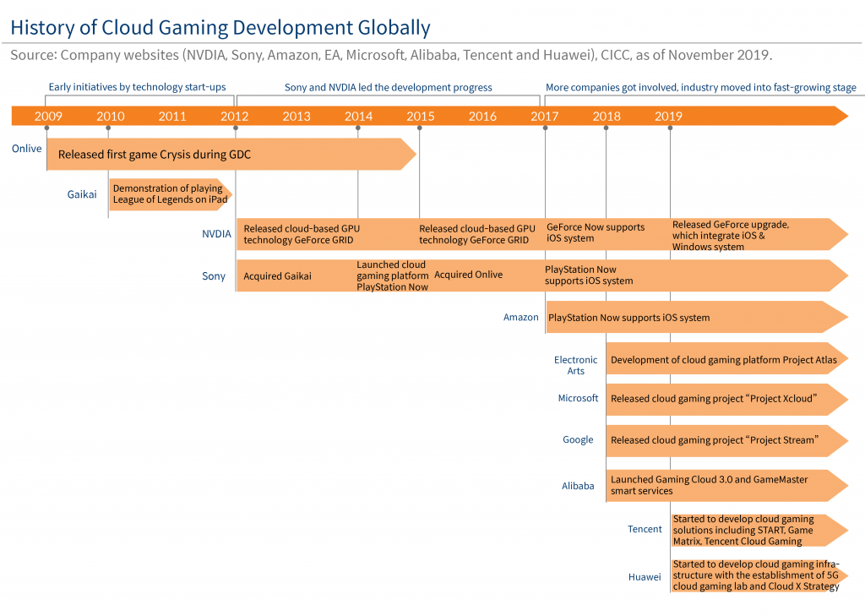Viewport: 865px width, 616px height.
Task: Select the "Microsoft" company label
Action: pos(578,399)
